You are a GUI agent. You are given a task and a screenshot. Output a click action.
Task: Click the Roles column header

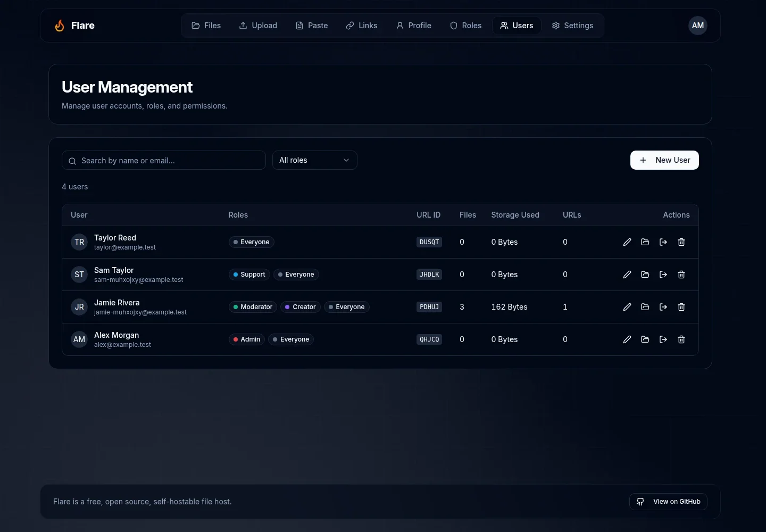coord(238,215)
